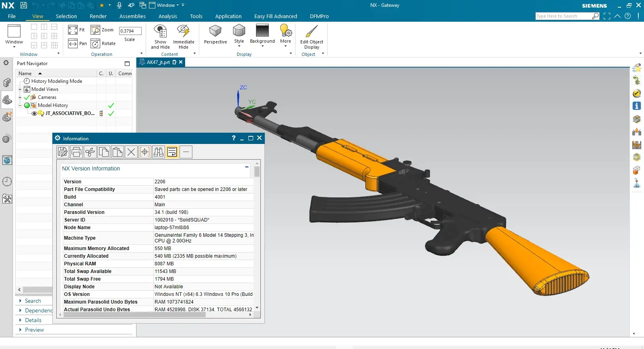Open Edit Object Display brush tool
This screenshot has height=349, width=644.
click(312, 37)
